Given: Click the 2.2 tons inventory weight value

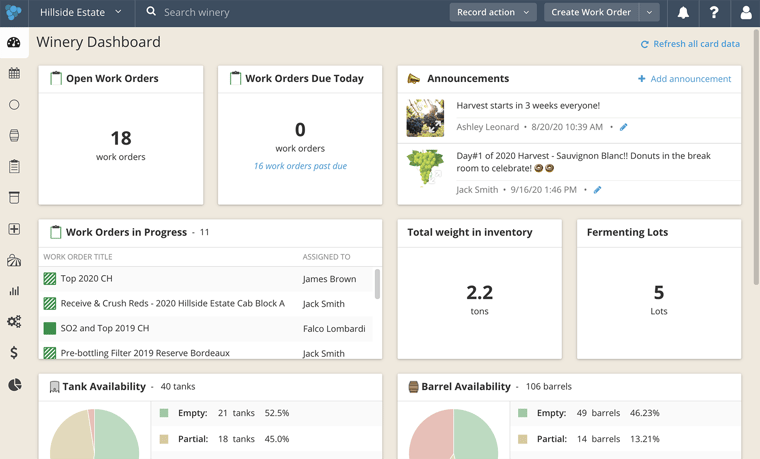Looking at the screenshot, I should pyautogui.click(x=479, y=292).
